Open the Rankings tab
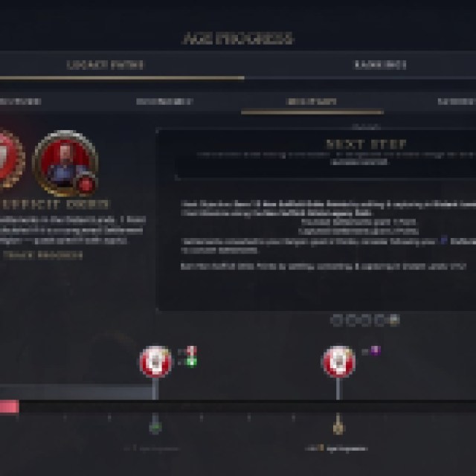Viewport: 476px width, 476px height. pyautogui.click(x=380, y=65)
